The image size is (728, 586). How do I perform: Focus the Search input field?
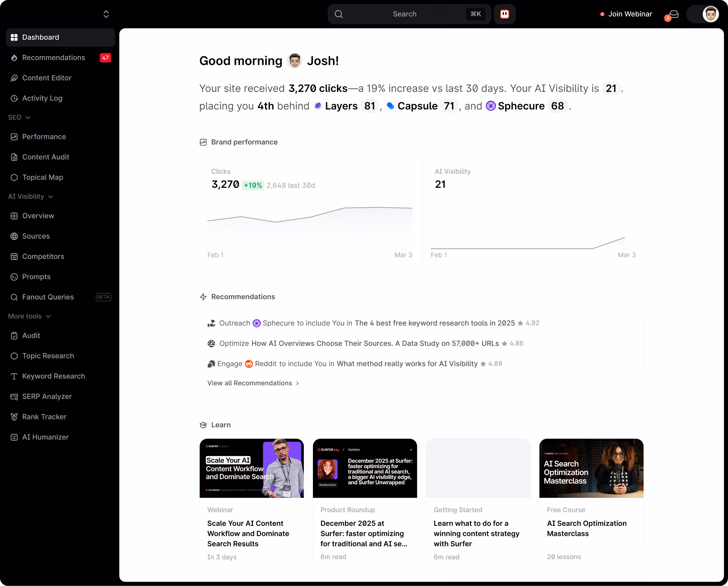pos(409,14)
